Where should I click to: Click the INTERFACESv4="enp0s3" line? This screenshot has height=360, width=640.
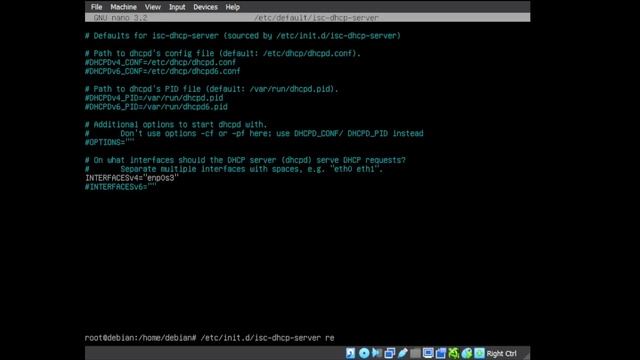(x=132, y=178)
